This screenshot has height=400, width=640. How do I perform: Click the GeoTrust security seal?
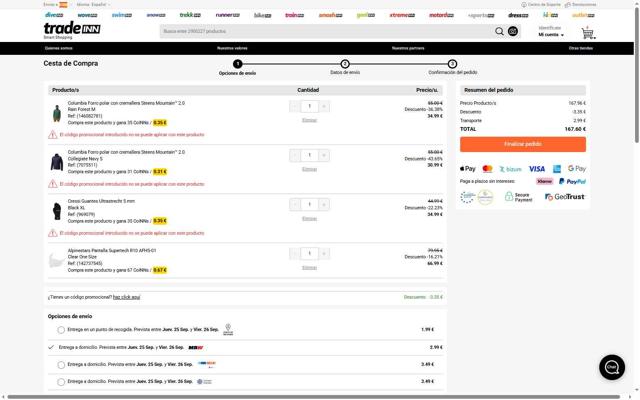pos(565,197)
